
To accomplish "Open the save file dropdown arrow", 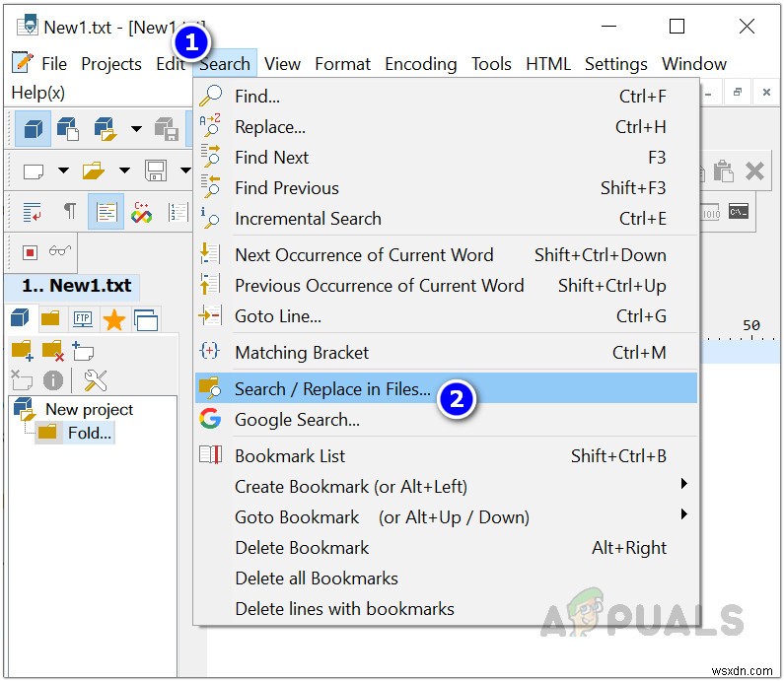I will (185, 170).
